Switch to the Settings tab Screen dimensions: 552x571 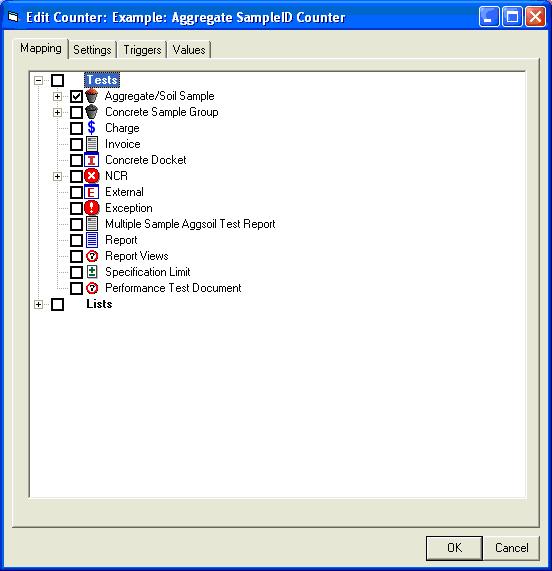click(92, 50)
